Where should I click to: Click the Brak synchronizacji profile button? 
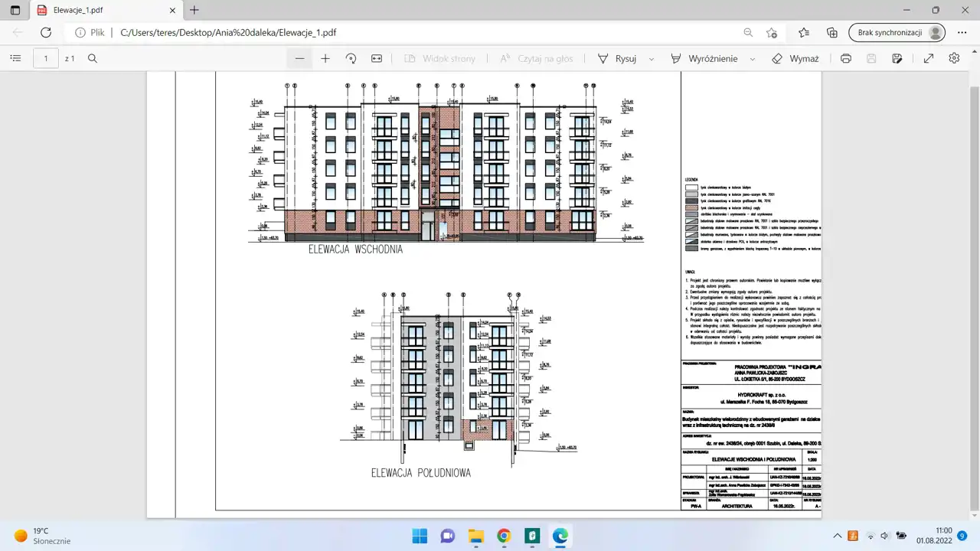(897, 33)
